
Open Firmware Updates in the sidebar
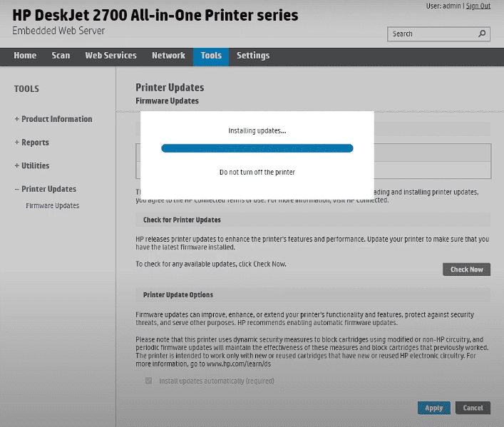pyautogui.click(x=52, y=206)
